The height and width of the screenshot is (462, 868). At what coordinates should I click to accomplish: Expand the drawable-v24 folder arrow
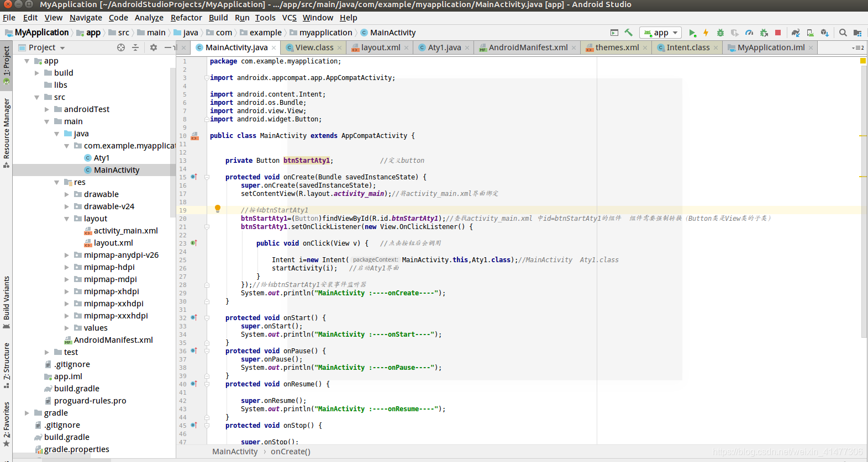click(67, 206)
